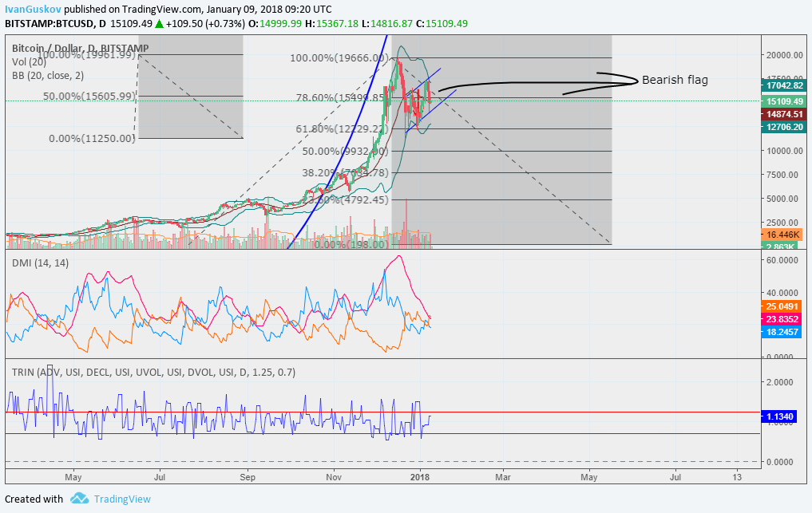Click the 5000.00 price axis label
Viewport: 812px width, 513px height.
pos(784,199)
